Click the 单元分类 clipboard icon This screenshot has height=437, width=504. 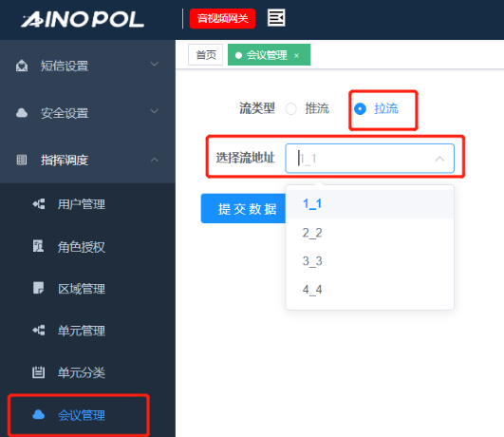pos(38,372)
